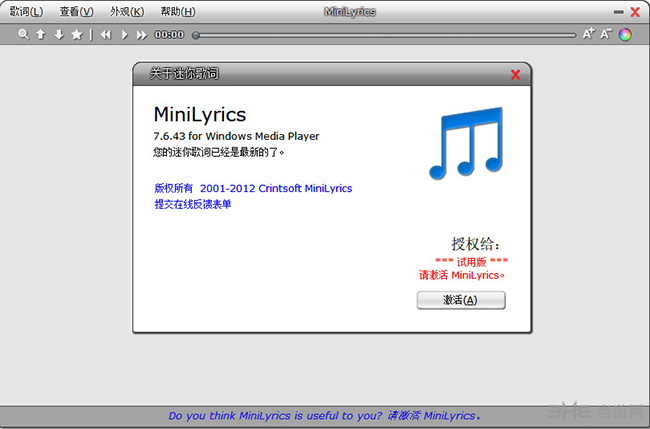Click the blue music notes logo
Screen dimensions: 650x429
(466, 143)
